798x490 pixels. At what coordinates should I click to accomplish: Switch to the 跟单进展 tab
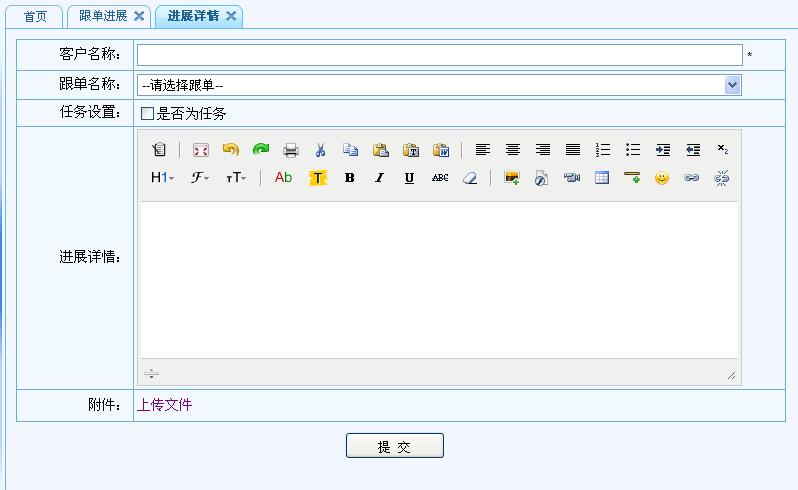103,16
